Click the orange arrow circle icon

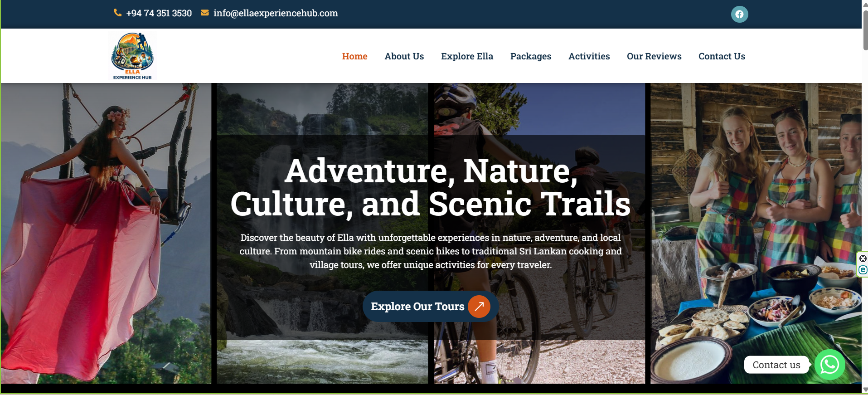click(x=479, y=306)
